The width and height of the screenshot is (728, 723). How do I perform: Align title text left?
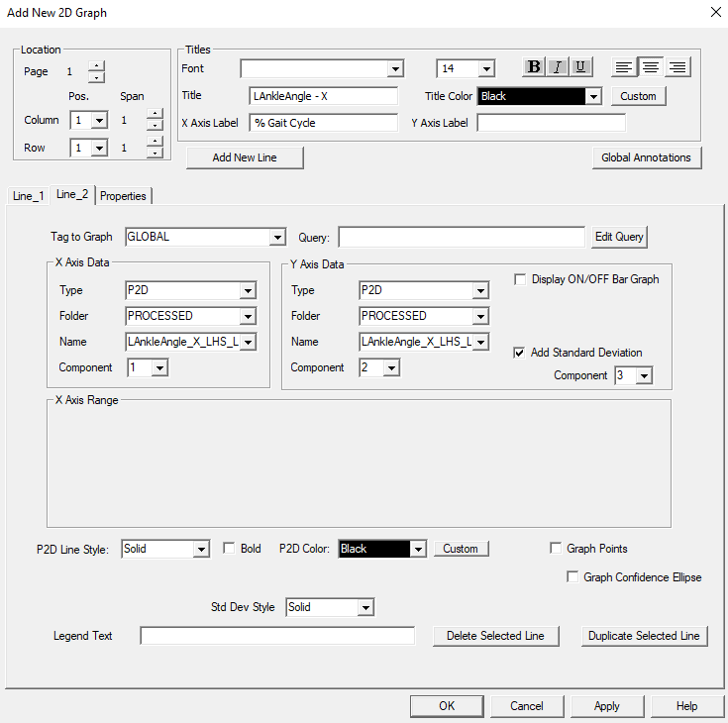pyautogui.click(x=624, y=67)
